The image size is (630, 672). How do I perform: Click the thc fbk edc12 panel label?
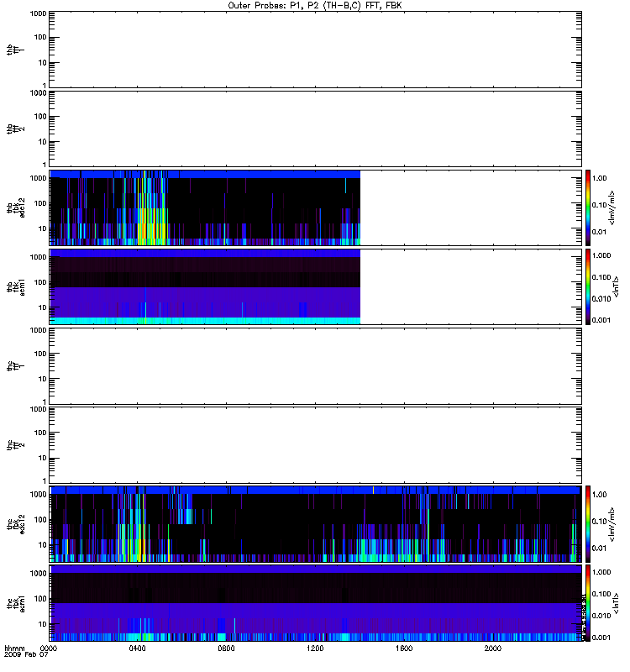click(15, 524)
